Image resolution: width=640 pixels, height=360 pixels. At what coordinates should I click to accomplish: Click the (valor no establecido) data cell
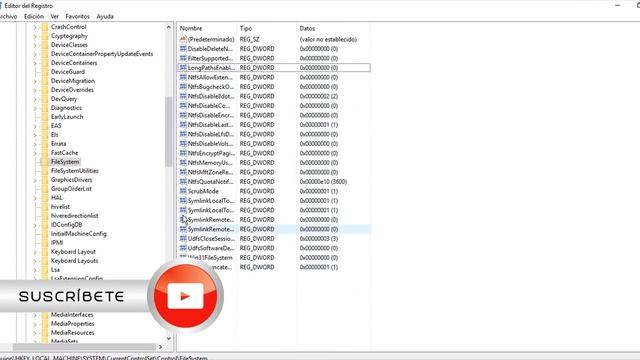(x=328, y=39)
